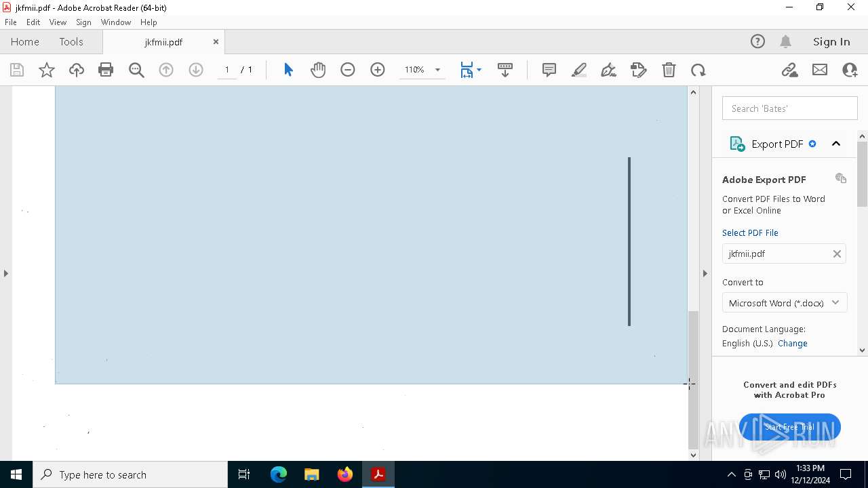Add a sticky note comment

click(x=549, y=70)
